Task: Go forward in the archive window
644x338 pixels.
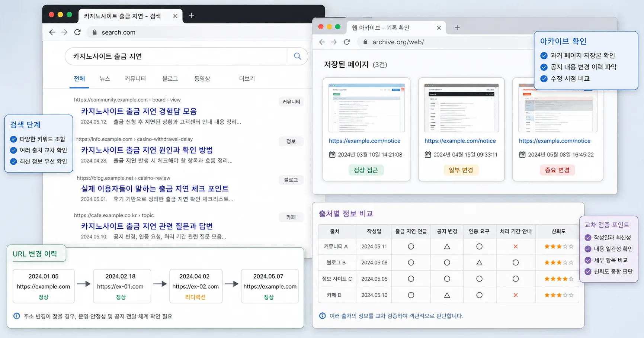Action: tap(334, 42)
